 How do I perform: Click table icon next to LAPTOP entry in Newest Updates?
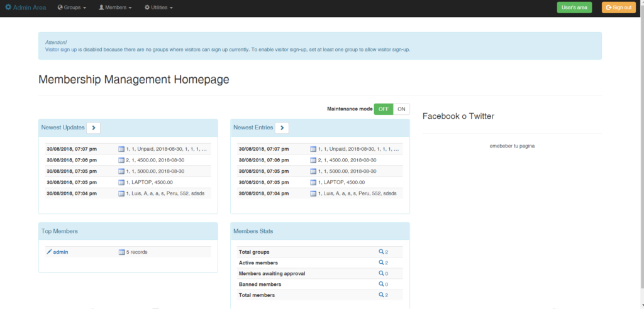pyautogui.click(x=121, y=182)
